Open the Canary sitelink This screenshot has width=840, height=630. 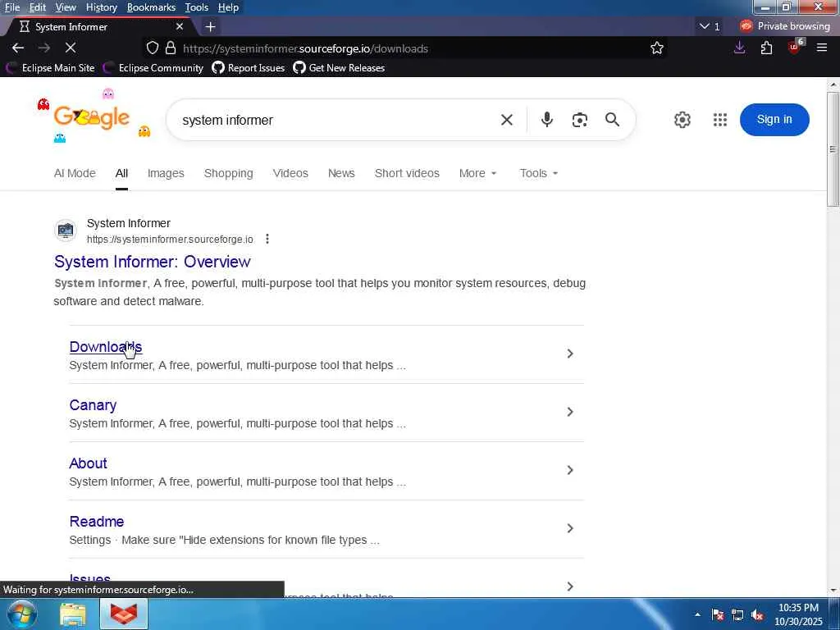(x=93, y=405)
